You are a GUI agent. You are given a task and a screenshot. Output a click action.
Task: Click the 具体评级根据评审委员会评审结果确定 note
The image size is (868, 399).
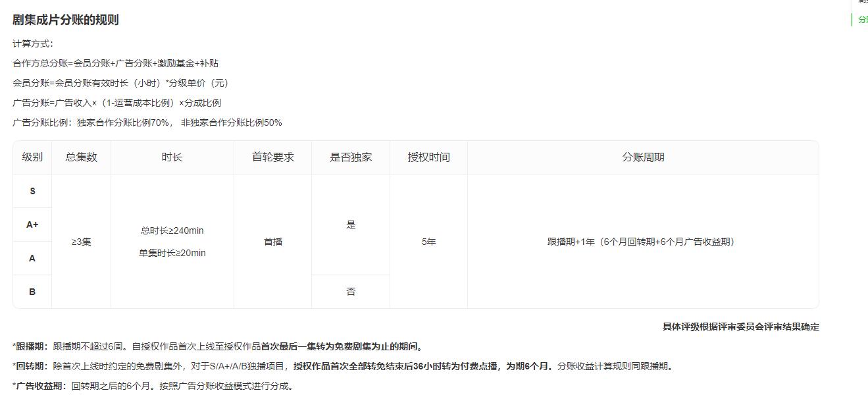[742, 326]
